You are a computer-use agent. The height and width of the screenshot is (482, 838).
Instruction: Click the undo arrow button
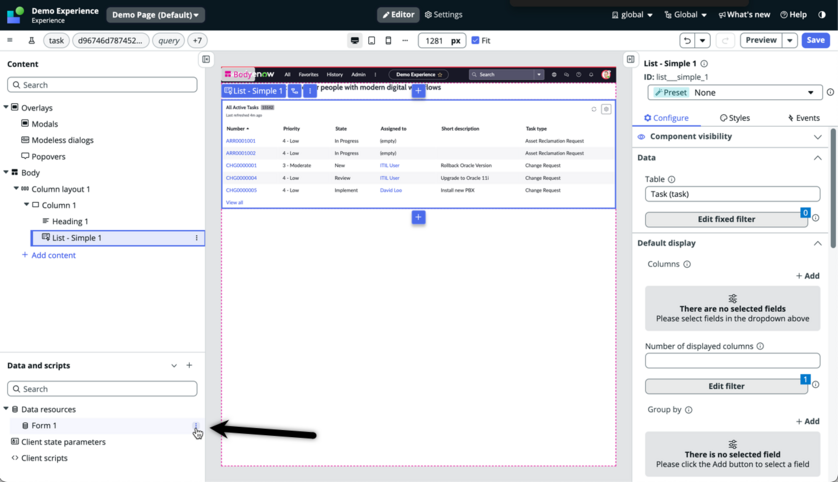(687, 40)
